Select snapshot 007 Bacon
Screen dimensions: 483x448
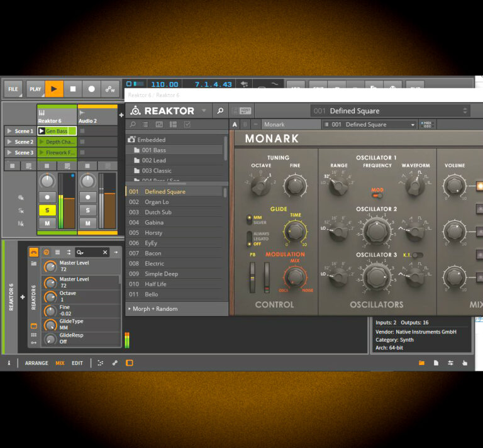tap(174, 253)
